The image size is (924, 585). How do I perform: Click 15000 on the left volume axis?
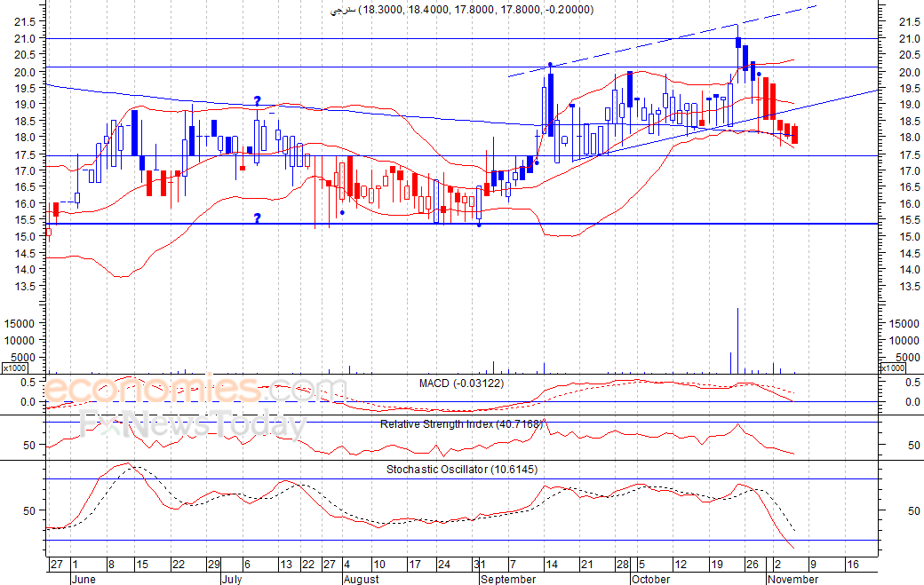coord(20,323)
